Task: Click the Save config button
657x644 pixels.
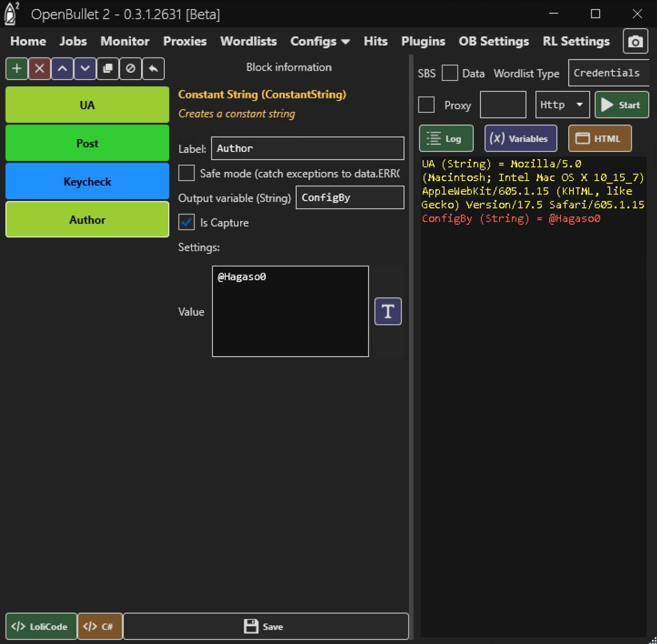Action: [265, 627]
